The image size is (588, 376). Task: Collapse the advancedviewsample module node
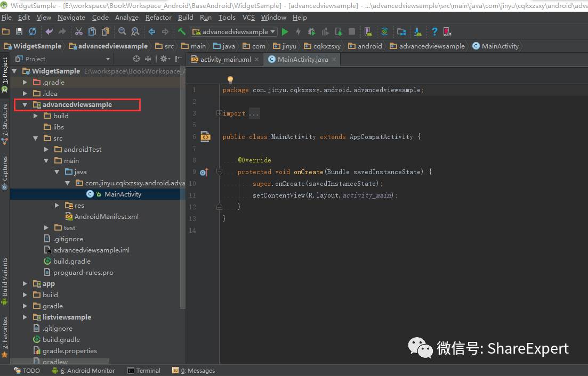tap(25, 105)
